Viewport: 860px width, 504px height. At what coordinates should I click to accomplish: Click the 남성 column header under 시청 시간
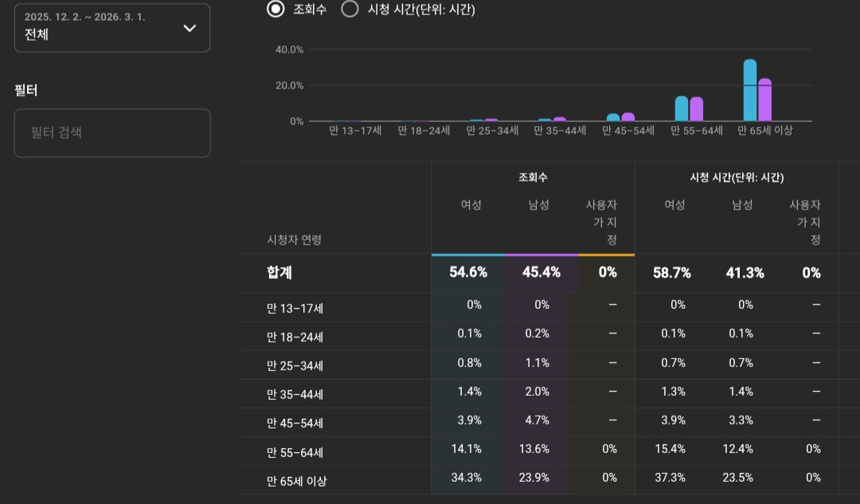[743, 205]
